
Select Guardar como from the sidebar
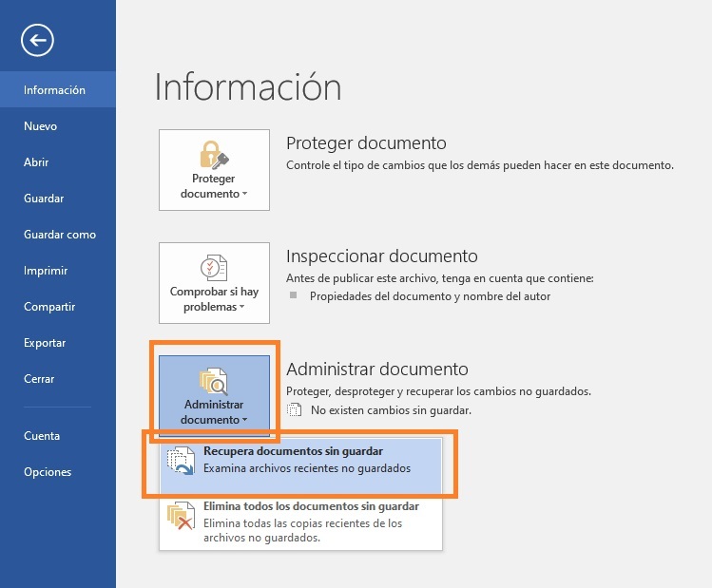pyautogui.click(x=60, y=235)
